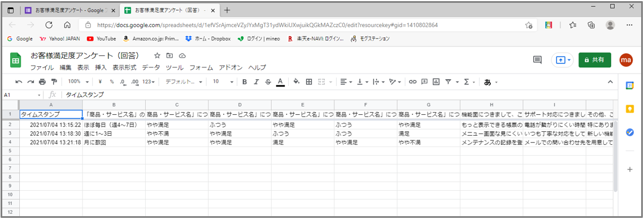Toggle bold formatting
The image size is (644, 219).
pyautogui.click(x=245, y=82)
